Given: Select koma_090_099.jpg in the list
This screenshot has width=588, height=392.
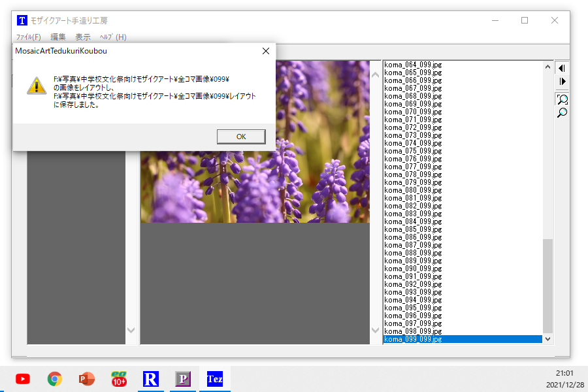Looking at the screenshot, I should [463, 269].
